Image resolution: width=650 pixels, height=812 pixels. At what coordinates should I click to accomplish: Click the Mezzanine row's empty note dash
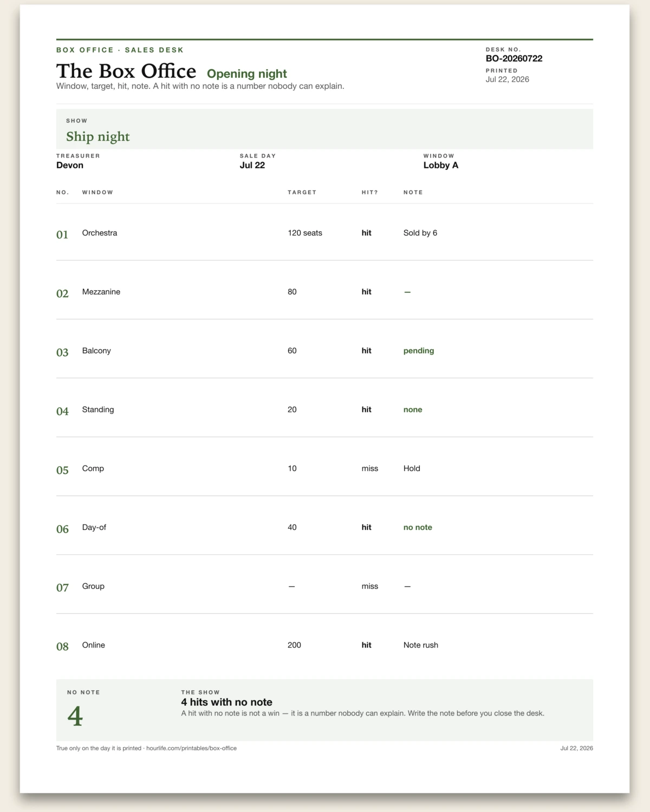pos(407,292)
